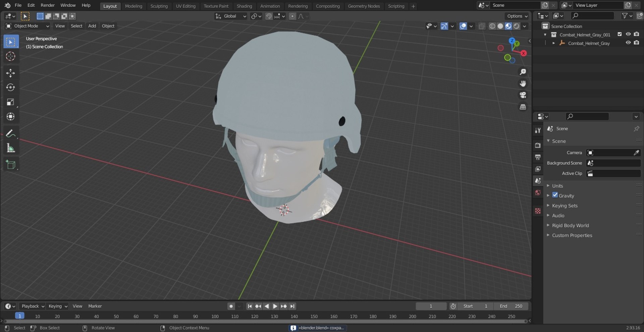The image size is (644, 332).
Task: Click the timeline horizontal scrollbar
Action: pos(265,321)
